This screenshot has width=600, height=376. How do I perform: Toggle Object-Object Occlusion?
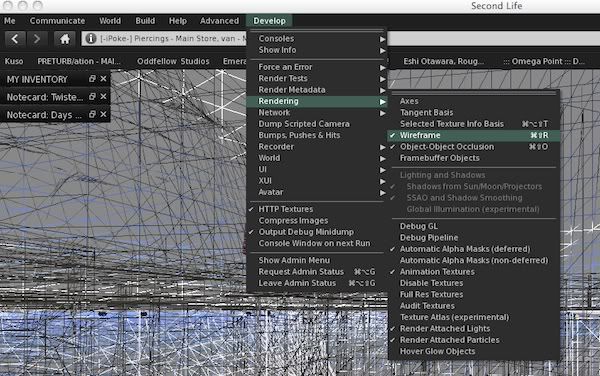pos(474,147)
